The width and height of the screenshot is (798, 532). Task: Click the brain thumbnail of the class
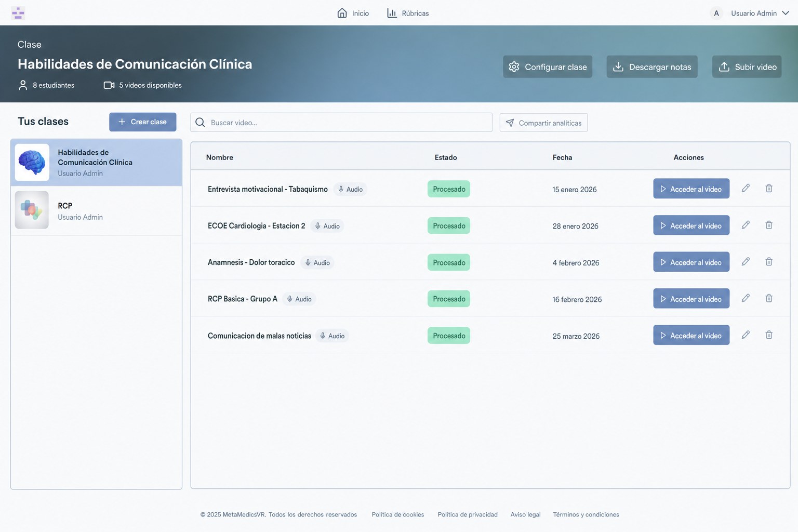pos(32,162)
